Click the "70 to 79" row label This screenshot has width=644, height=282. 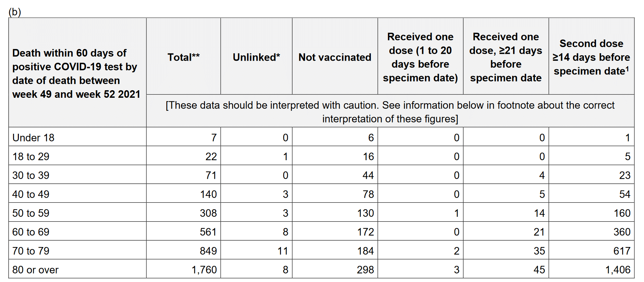(31, 251)
